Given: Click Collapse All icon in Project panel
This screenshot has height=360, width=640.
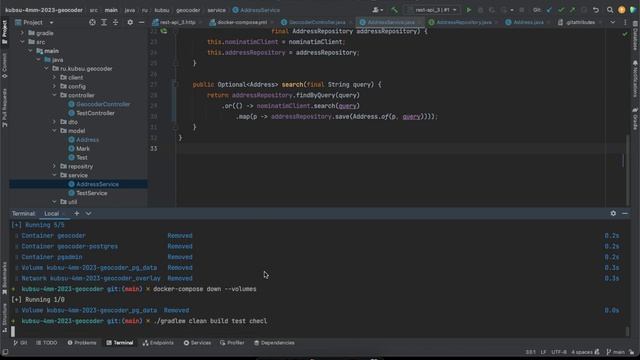Looking at the screenshot, I should [x=116, y=22].
